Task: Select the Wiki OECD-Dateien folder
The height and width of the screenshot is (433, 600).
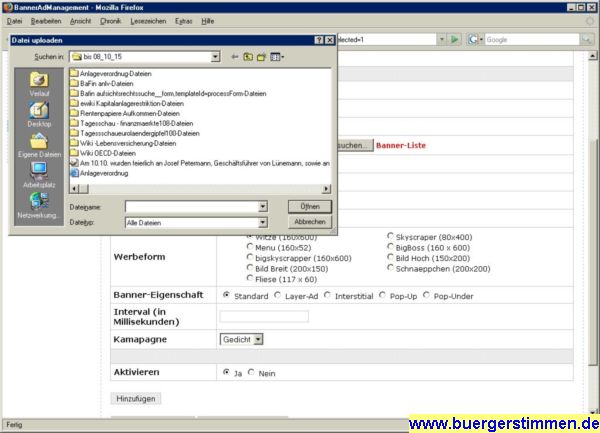Action: click(x=103, y=153)
